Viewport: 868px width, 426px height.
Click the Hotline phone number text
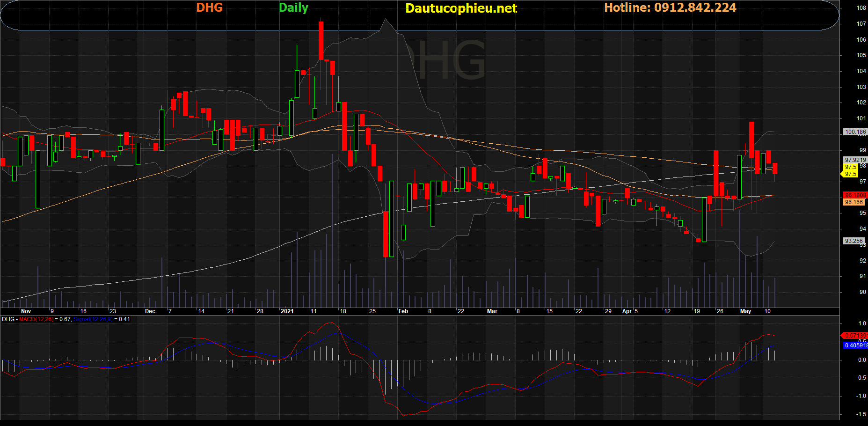tap(670, 7)
